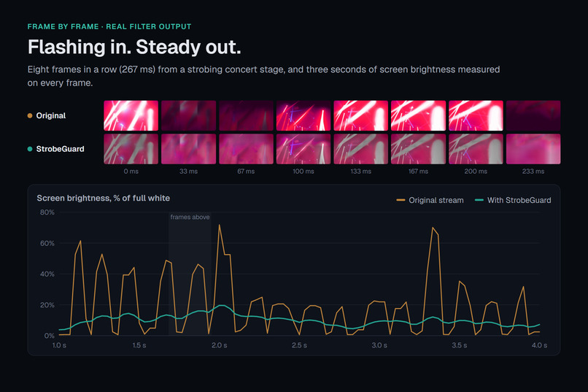Click the '67 ms' frame timestamp

246,172
